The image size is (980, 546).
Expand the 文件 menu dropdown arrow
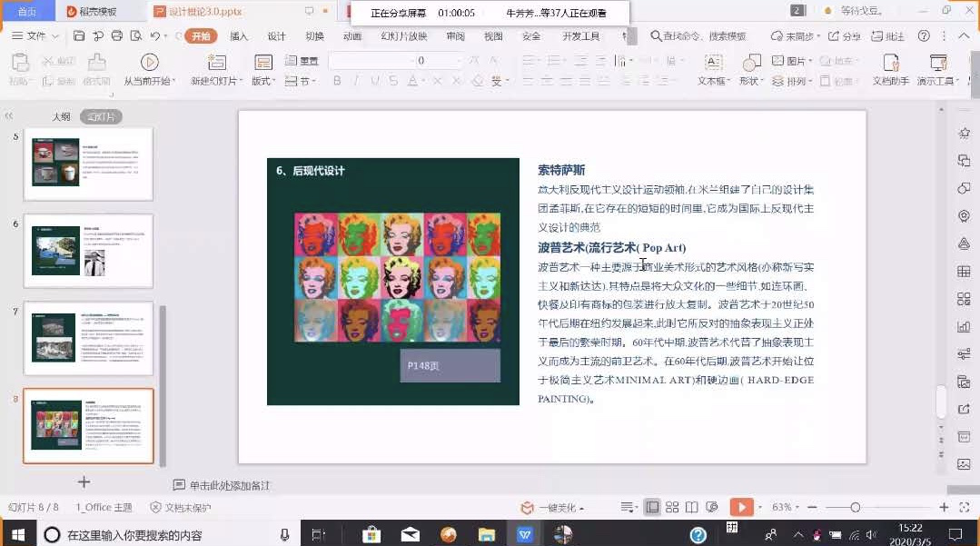pos(55,36)
